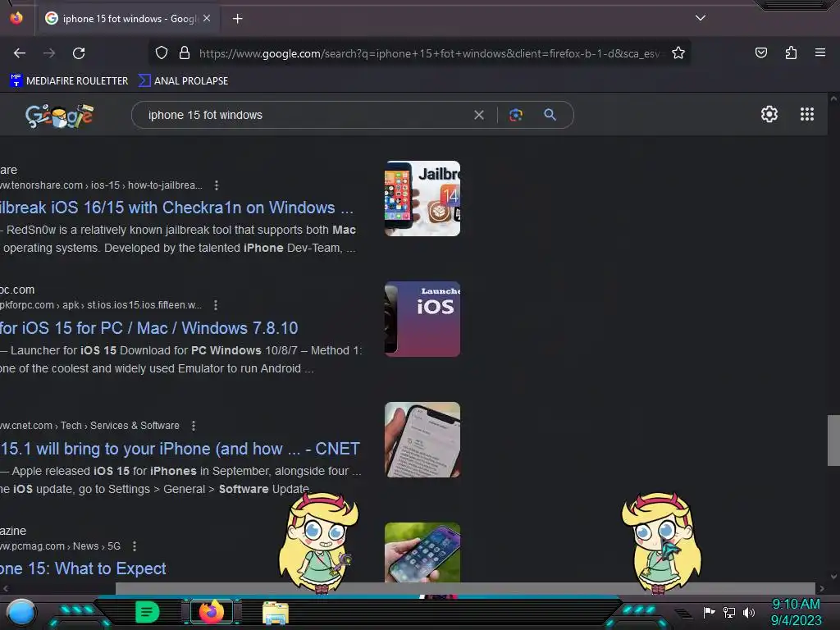
Task: Click the scroll right arrow
Action: [x=822, y=588]
